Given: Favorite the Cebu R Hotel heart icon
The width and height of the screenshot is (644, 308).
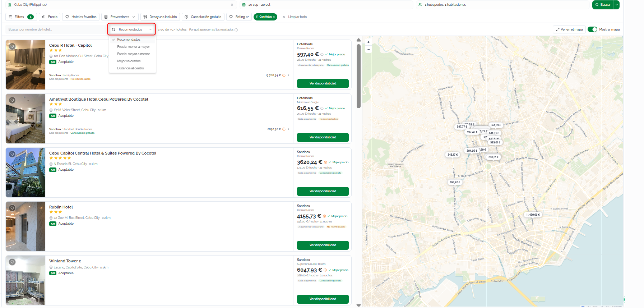Looking at the screenshot, I should [x=12, y=46].
